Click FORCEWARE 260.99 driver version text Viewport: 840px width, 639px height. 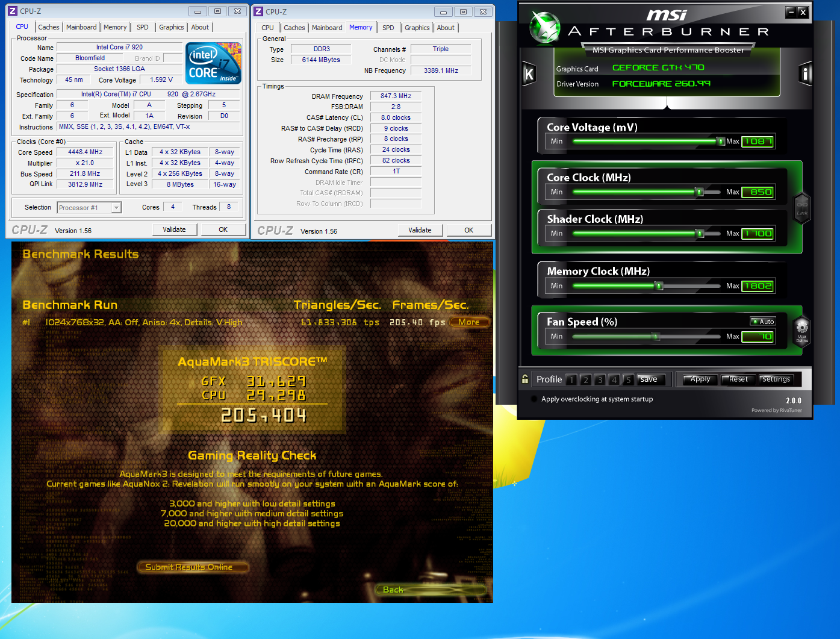661,84
